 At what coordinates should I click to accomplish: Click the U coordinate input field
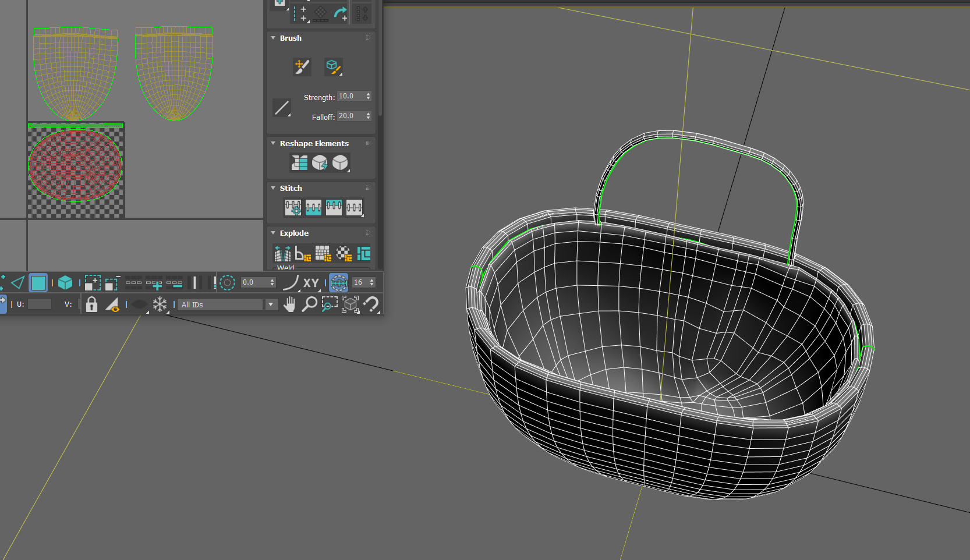[40, 304]
